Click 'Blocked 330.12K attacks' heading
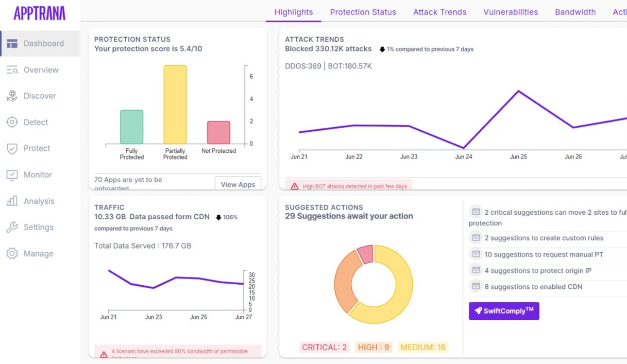Viewport: 627px width, 364px height. coord(328,49)
